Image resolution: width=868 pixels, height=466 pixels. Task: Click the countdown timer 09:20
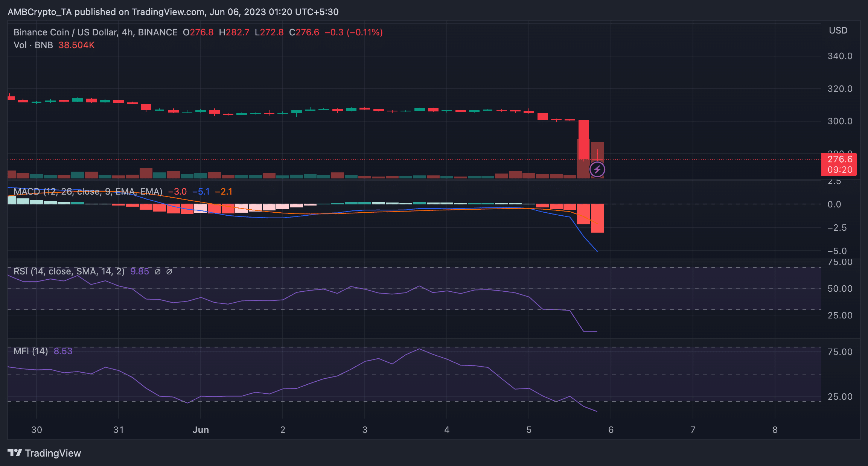click(x=840, y=170)
